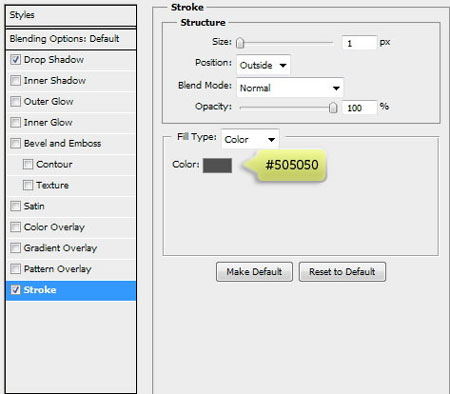Open the Position dropdown set to Outside
The width and height of the screenshot is (450, 394).
point(263,65)
